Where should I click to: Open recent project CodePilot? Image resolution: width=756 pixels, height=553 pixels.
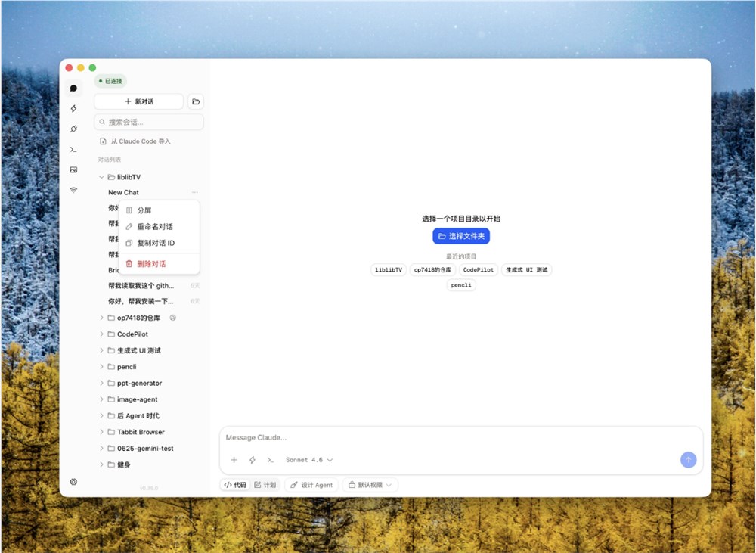tap(477, 269)
